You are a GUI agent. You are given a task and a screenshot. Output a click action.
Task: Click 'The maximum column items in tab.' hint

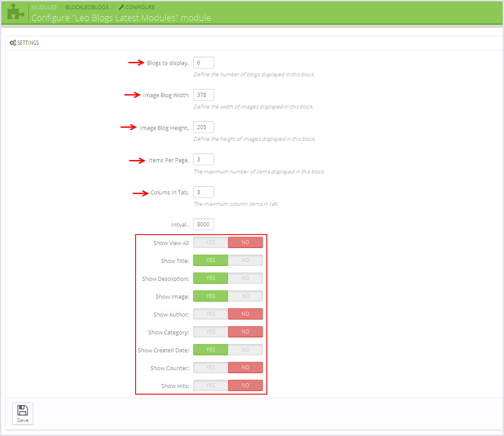236,204
